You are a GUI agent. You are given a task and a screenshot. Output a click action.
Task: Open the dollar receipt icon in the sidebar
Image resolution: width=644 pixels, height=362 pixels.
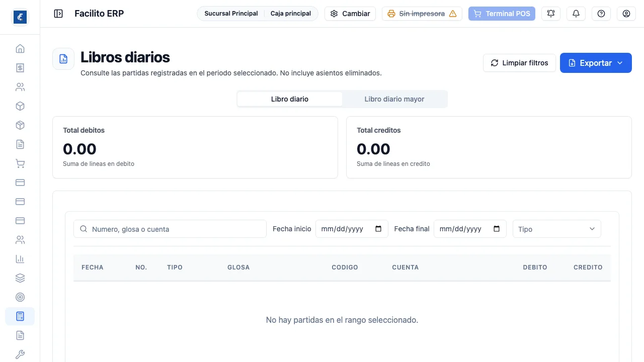20,68
